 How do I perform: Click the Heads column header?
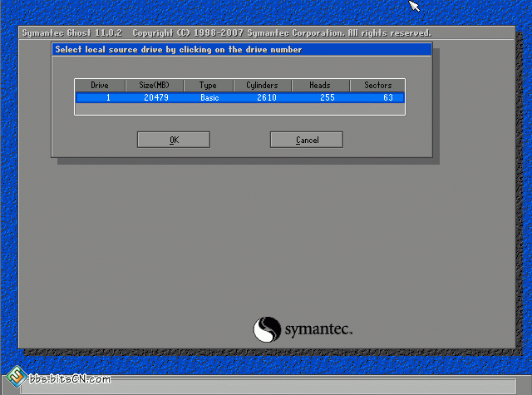click(320, 85)
